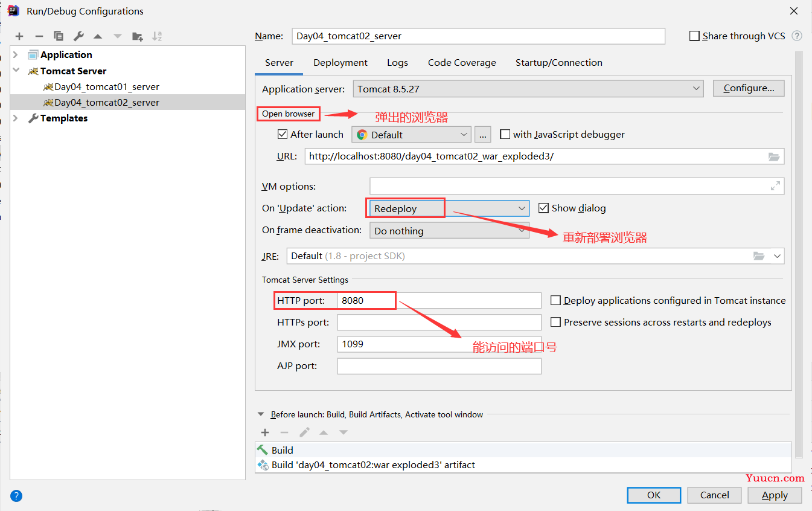812x511 pixels.
Task: Select Day04_tomcat01_server configuration
Action: (x=107, y=87)
